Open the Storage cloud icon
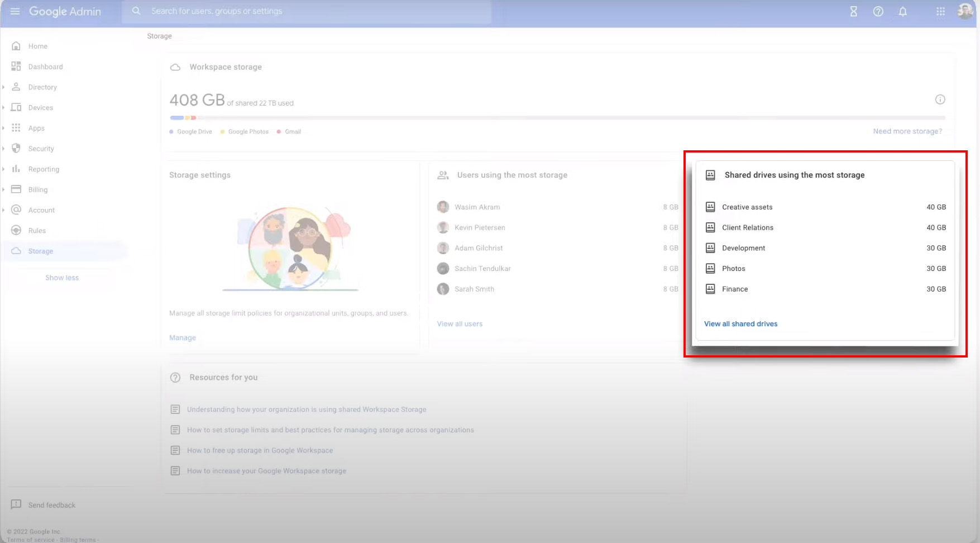 coord(17,251)
